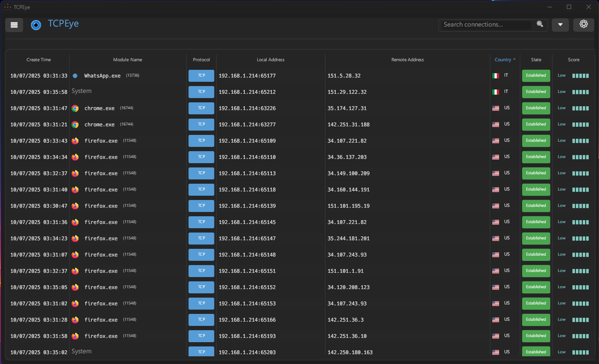Click the Chrome icon for port 63277 row
Viewport: 599px width, 364px height.
point(75,125)
